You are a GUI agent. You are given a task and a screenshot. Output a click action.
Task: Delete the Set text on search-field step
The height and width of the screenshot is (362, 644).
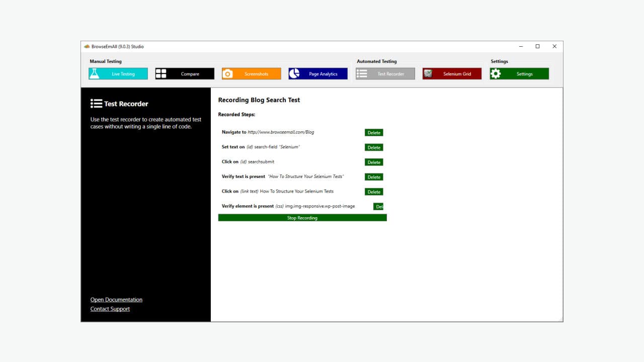tap(374, 147)
